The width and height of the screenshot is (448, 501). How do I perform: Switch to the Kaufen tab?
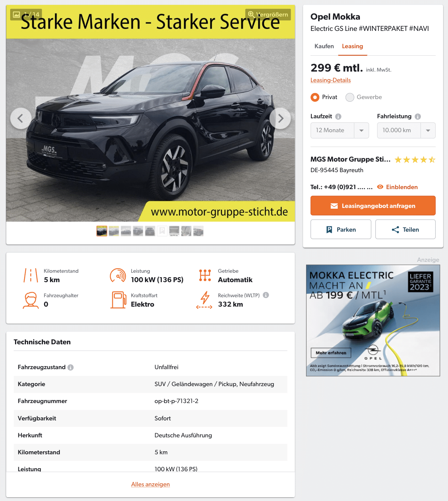point(324,46)
